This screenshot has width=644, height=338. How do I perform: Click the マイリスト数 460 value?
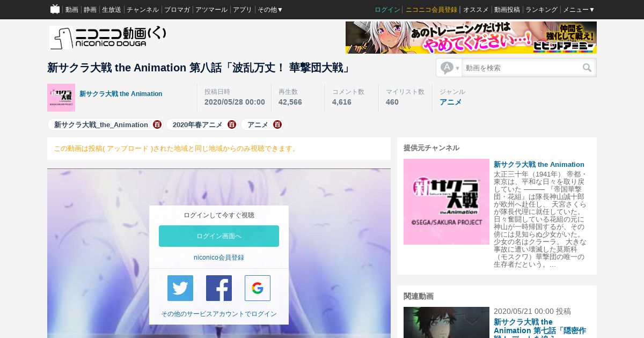(392, 102)
